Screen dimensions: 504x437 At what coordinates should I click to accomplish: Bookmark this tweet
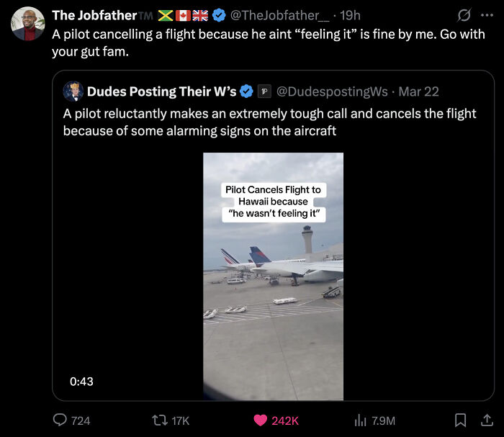click(462, 420)
